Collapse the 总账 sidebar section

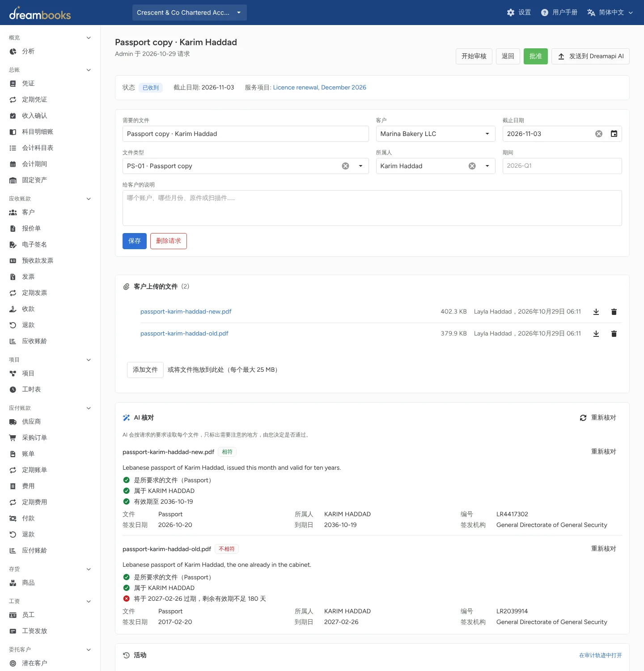click(89, 70)
